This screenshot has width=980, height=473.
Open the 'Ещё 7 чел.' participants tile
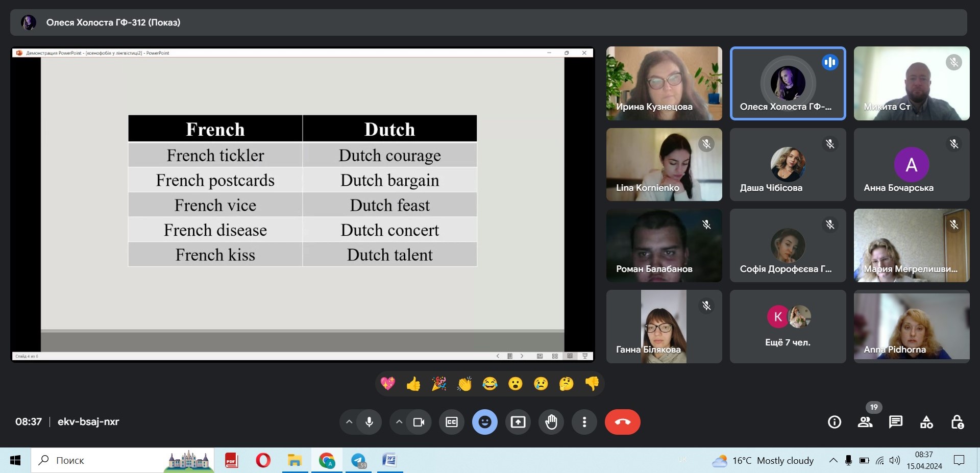(788, 327)
